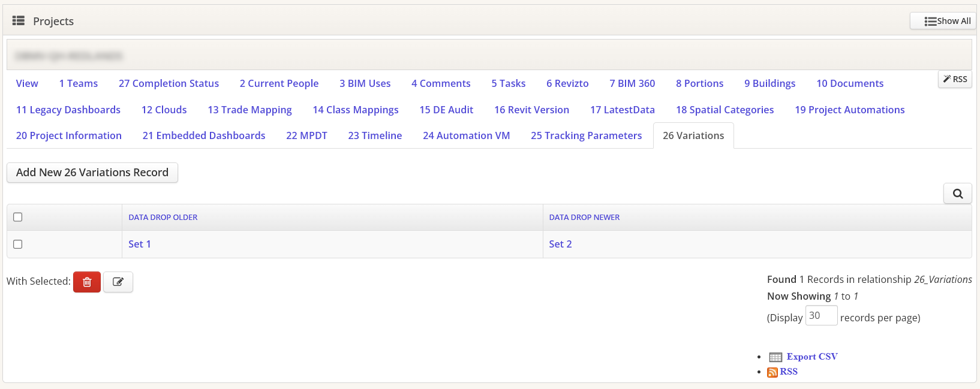Check the Set 1 row checkbox
This screenshot has height=389, width=980.
[18, 244]
